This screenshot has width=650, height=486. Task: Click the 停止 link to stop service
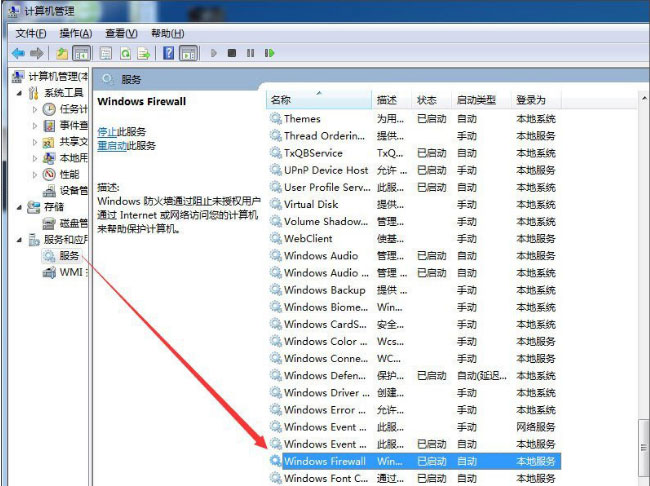point(107,131)
